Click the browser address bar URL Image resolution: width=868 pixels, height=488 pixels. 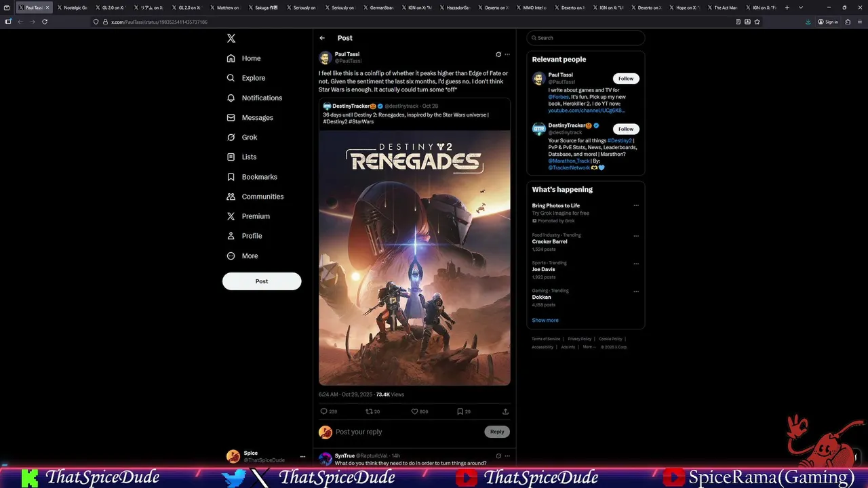pos(159,22)
